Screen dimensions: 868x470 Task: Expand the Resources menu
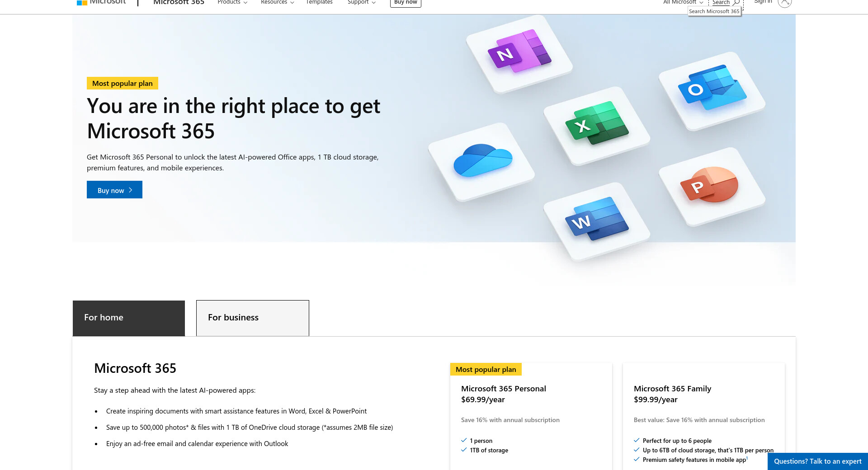coord(278,2)
